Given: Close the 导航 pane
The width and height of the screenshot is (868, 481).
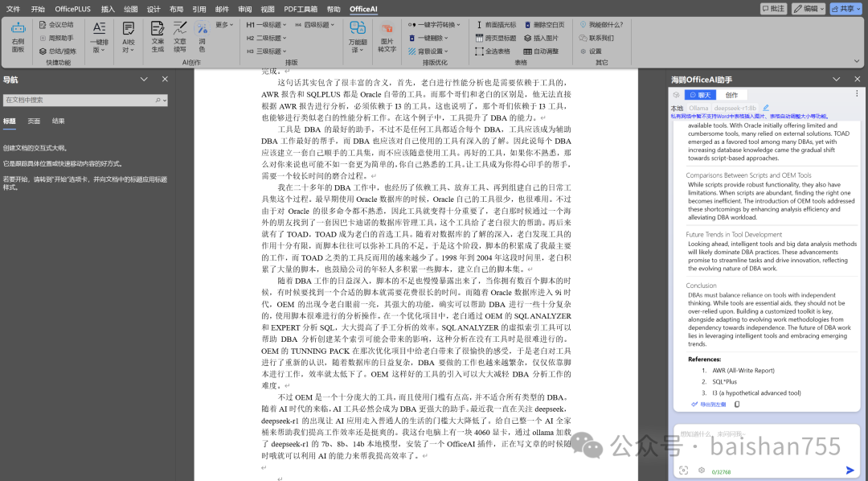Looking at the screenshot, I should click(x=165, y=80).
